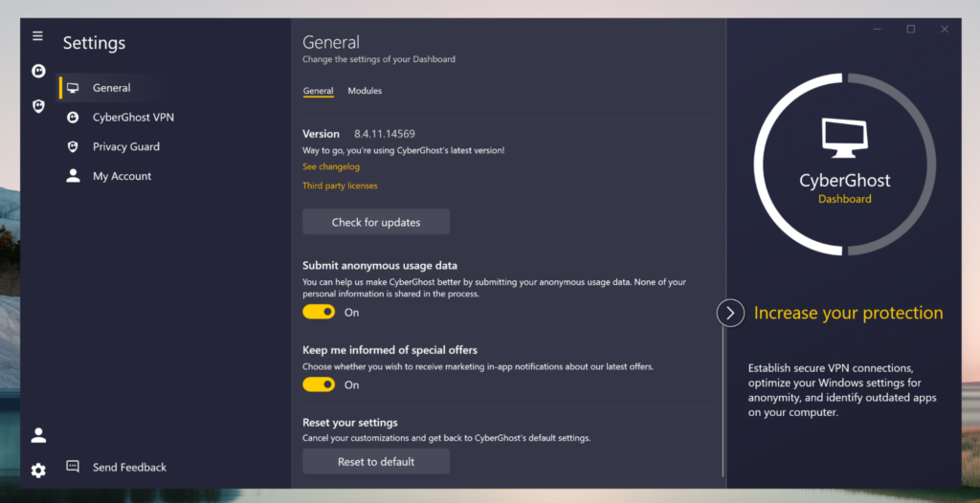Viewport: 980px width, 503px height.
Task: Maximize the CyberGhost window
Action: coord(911,29)
